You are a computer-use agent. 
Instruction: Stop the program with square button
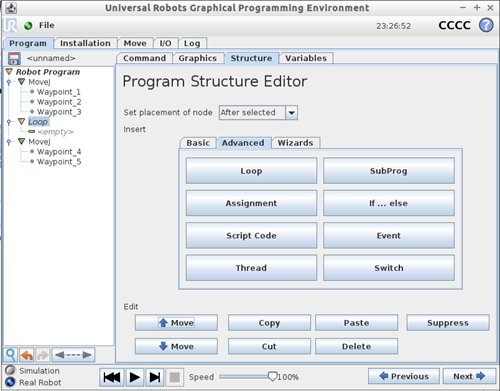175,377
